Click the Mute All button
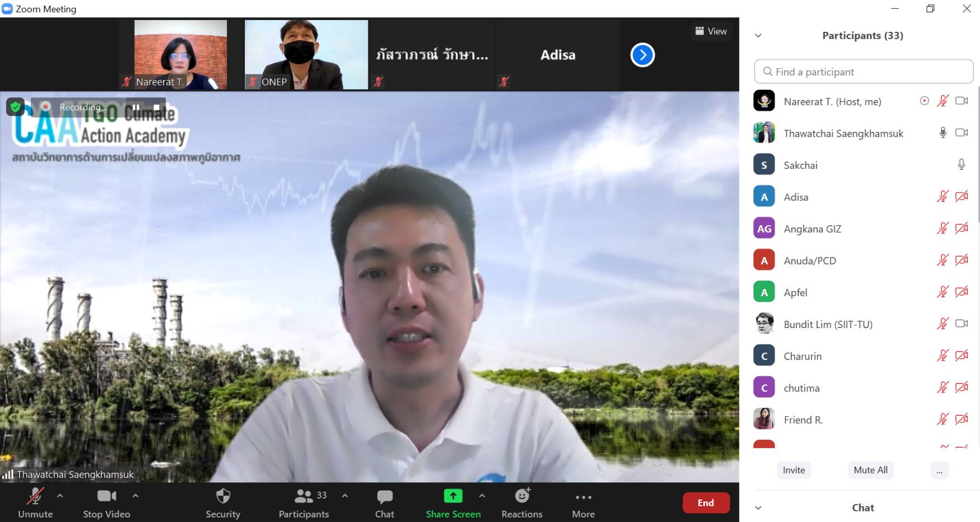The image size is (980, 522). 870,470
